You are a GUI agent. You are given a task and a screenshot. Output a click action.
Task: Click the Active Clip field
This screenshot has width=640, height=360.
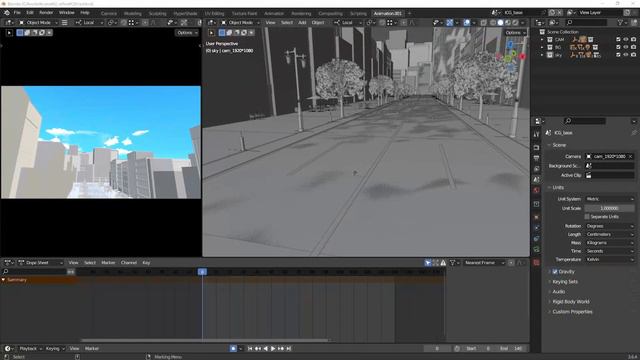610,175
